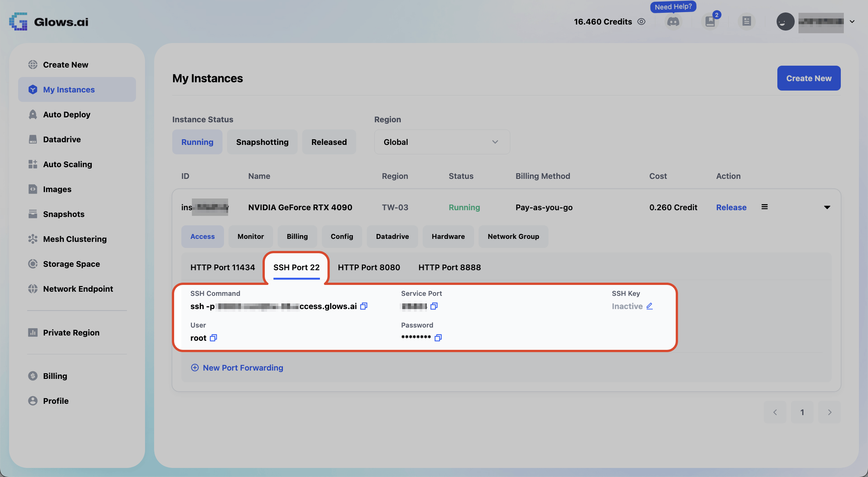
Task: Open instance hamburger menu next to Release
Action: tap(765, 207)
